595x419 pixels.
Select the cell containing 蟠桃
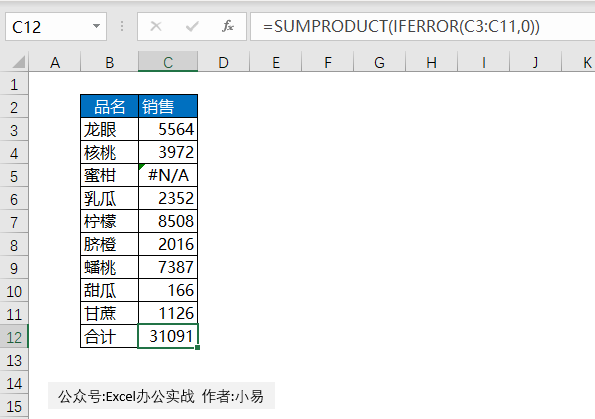110,267
